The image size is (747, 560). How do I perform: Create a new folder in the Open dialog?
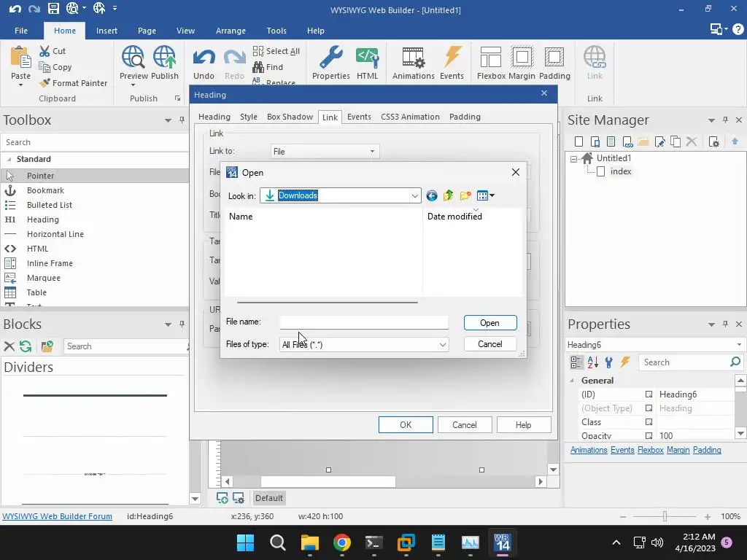click(465, 195)
